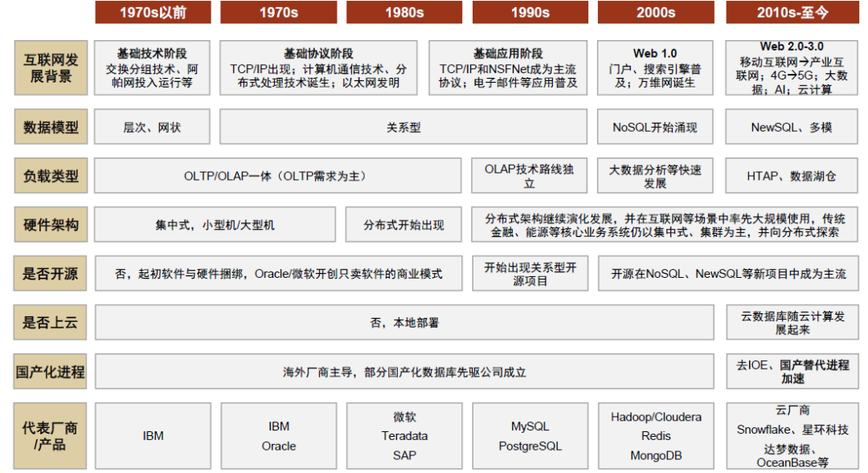
Task: Click the "开源在NoSQL、NewSQL" cell
Action: pyautogui.click(x=728, y=273)
